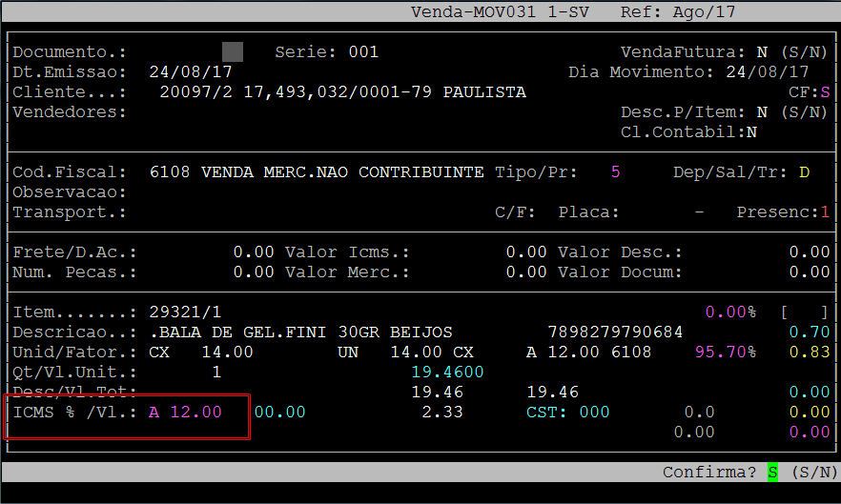Click the Dt.Emissao date 24/08/17
841x504 pixels.
191,72
